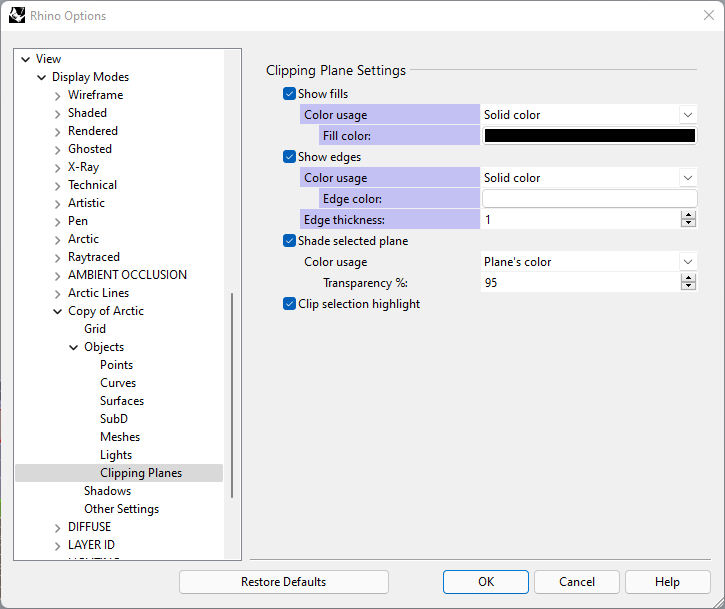The image size is (725, 609).
Task: Select Shadows in the options tree
Action: [x=107, y=491]
